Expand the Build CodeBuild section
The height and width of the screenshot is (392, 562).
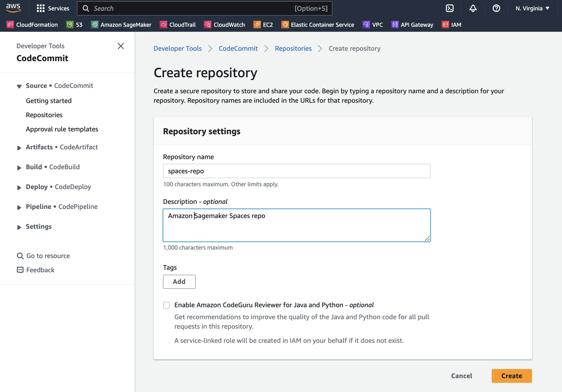coord(19,167)
